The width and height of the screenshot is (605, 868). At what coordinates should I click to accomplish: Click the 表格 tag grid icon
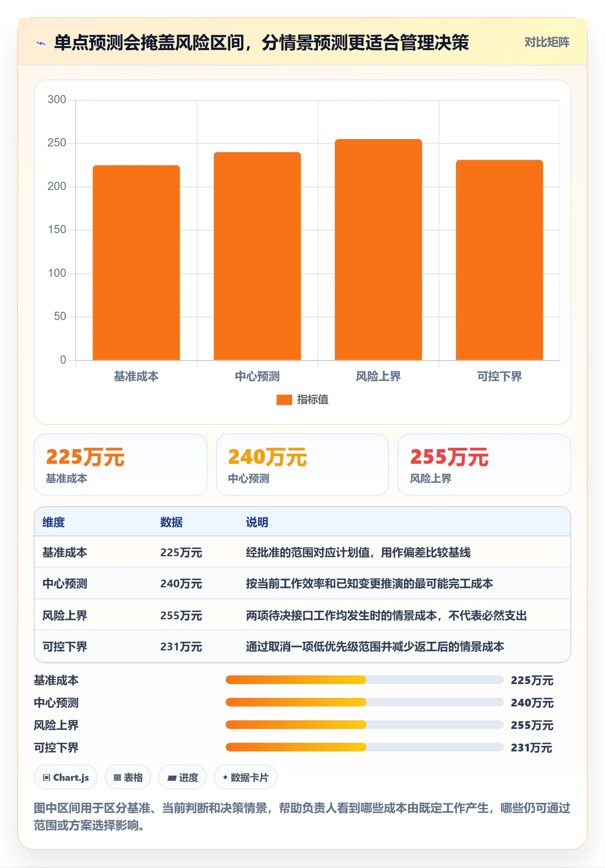pos(117,778)
